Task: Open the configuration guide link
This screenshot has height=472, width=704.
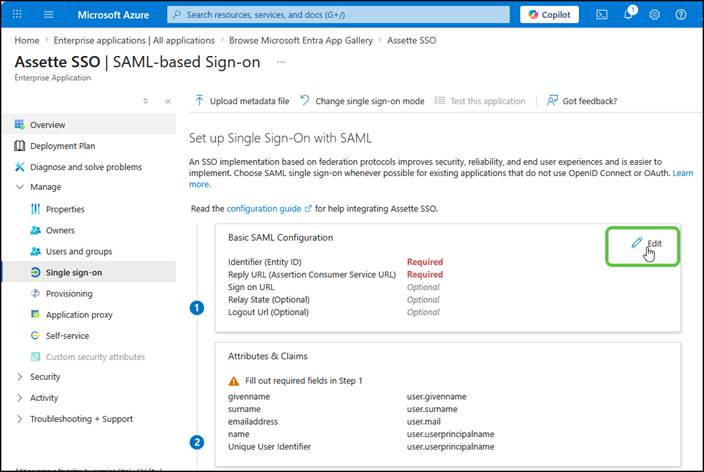Action: [x=268, y=208]
